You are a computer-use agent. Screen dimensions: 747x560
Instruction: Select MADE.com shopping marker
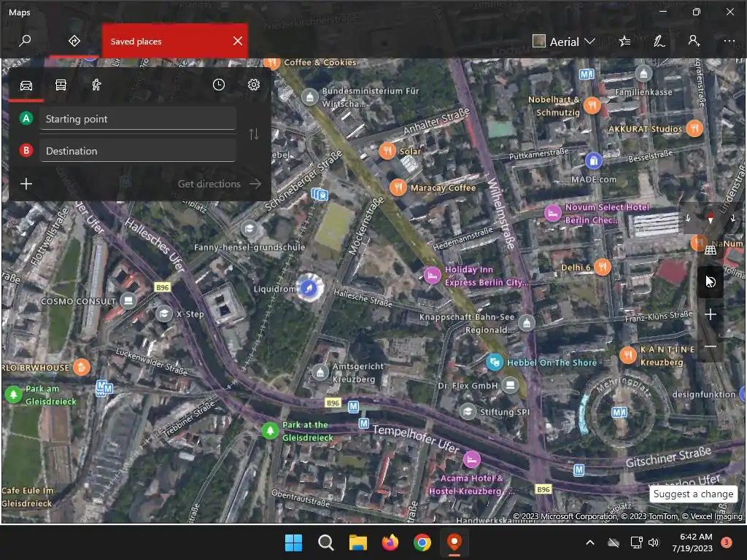coord(593,160)
